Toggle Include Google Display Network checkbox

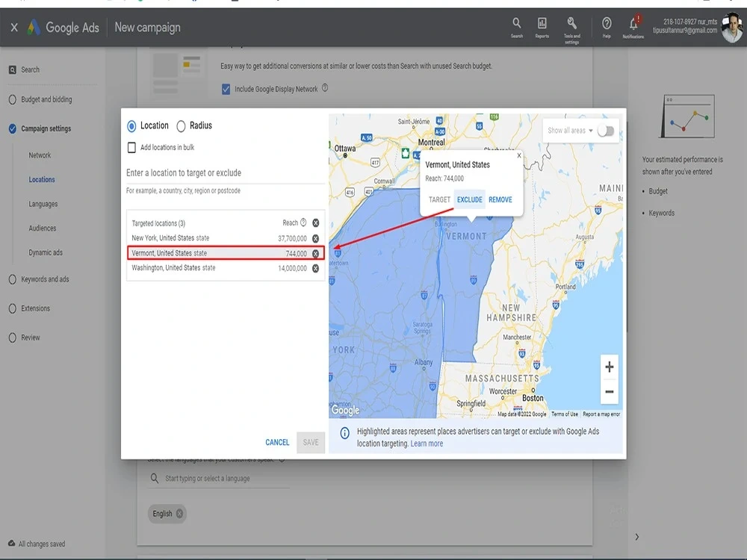[x=226, y=89]
